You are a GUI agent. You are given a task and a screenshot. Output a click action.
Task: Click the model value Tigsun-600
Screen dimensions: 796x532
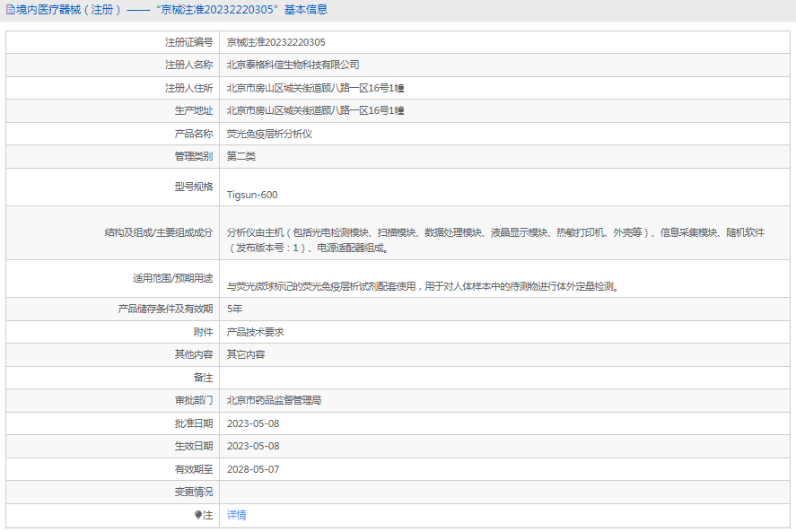[252, 195]
